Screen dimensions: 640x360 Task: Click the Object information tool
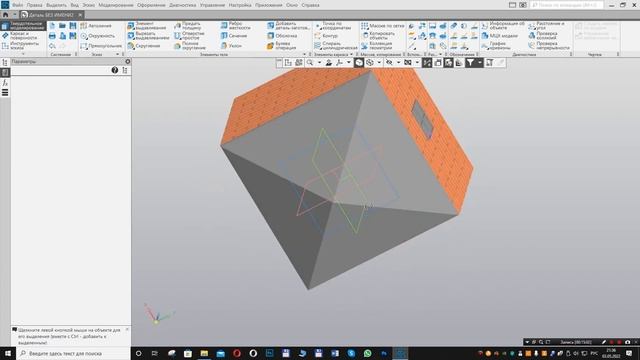[x=502, y=26]
